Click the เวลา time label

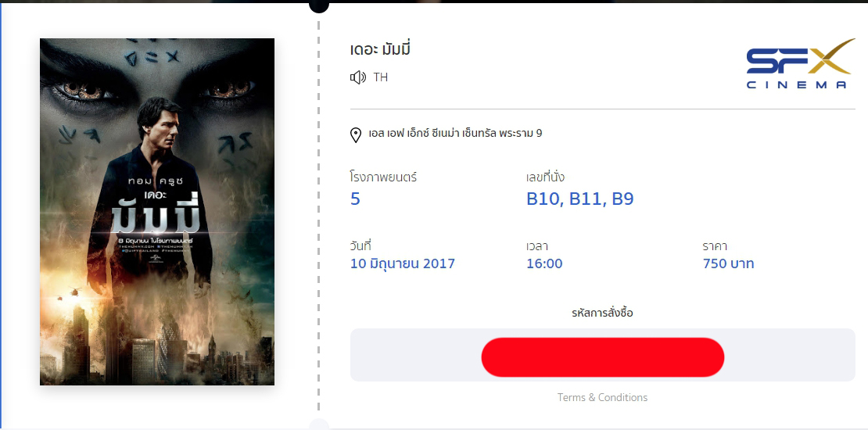[x=537, y=246]
